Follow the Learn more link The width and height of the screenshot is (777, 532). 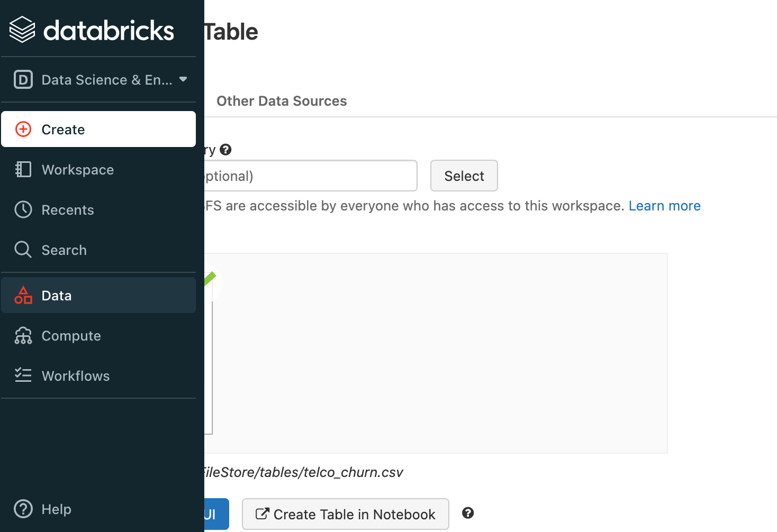664,206
